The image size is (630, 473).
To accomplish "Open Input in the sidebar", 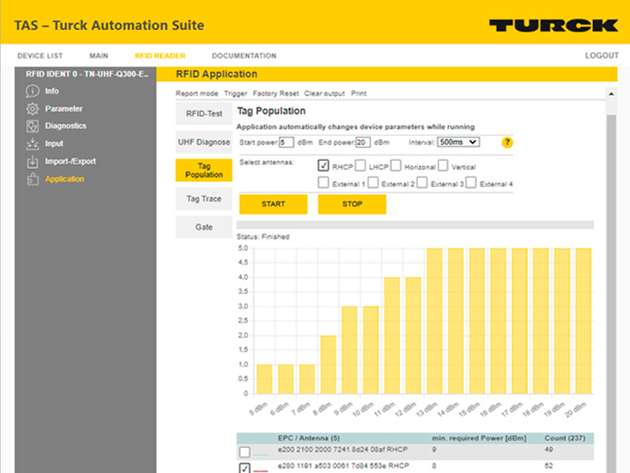I will click(54, 144).
